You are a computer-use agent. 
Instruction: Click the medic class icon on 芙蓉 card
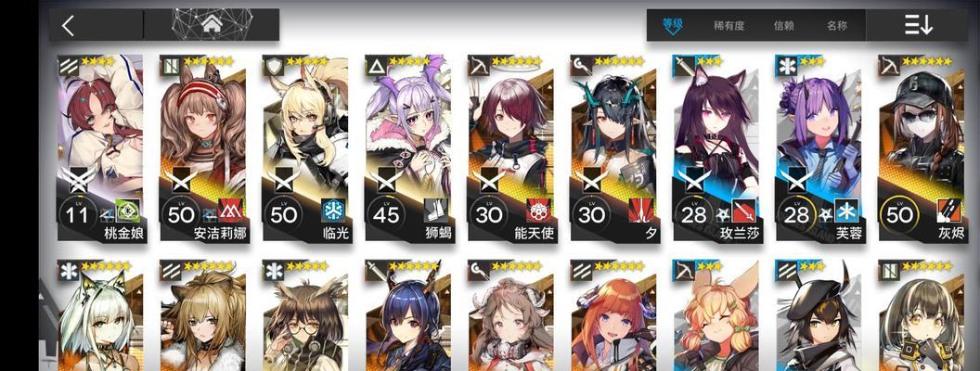click(787, 66)
